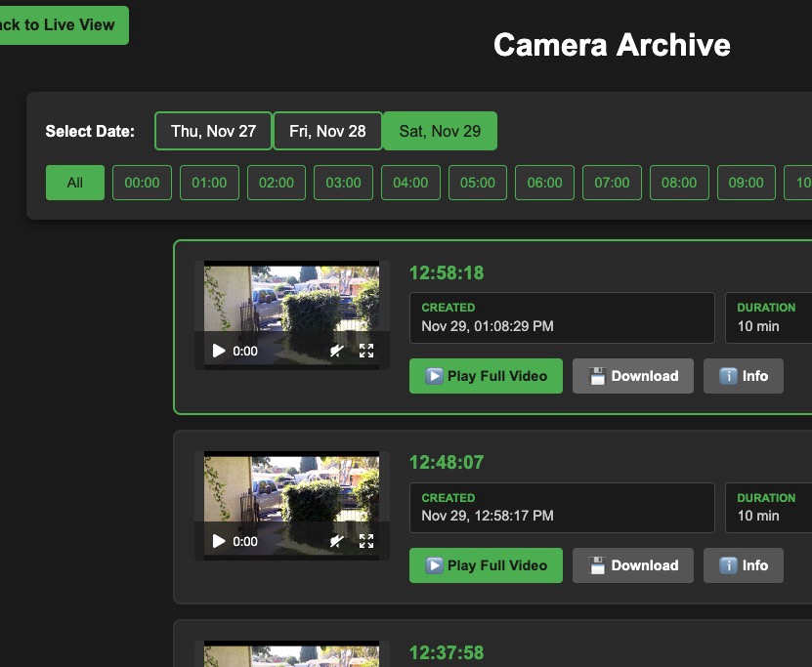812x667 pixels.
Task: Enter fullscreen on the 12:58:18 preview
Action: [x=366, y=351]
